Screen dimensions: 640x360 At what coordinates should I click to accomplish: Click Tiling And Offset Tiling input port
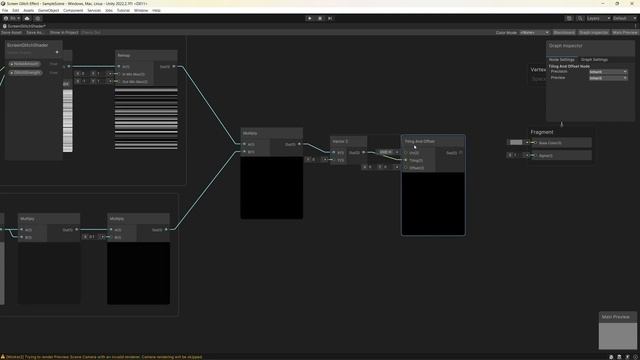click(x=406, y=160)
